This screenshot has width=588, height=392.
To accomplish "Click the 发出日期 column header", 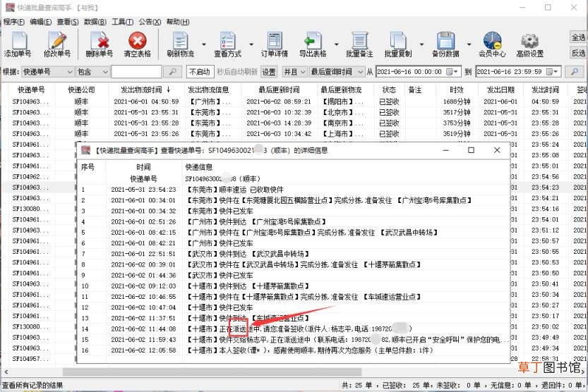I will coord(500,90).
